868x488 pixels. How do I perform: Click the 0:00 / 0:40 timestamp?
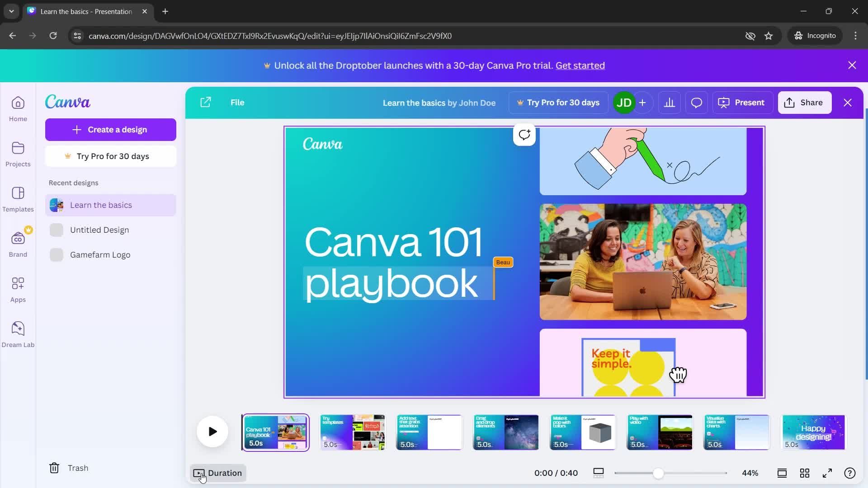556,473
